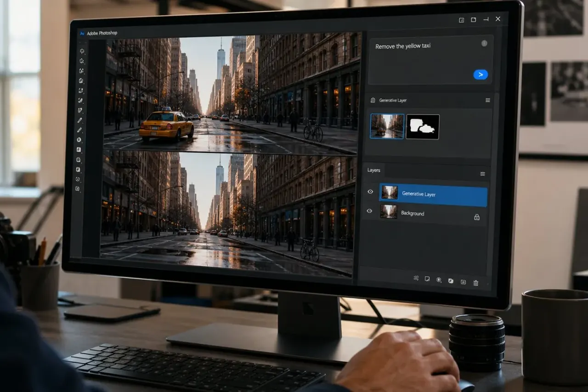The height and width of the screenshot is (392, 588).
Task: Open the Generative Layer panel hamburger menu
Action: tap(487, 100)
